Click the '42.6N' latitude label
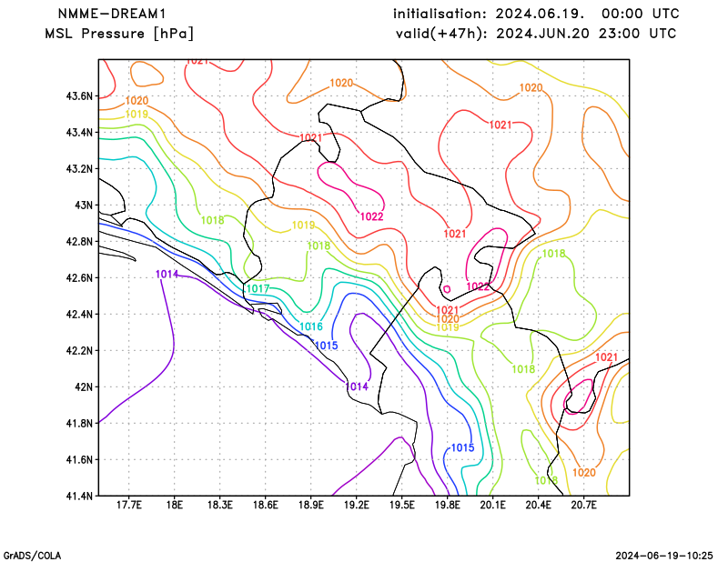 pyautogui.click(x=79, y=278)
